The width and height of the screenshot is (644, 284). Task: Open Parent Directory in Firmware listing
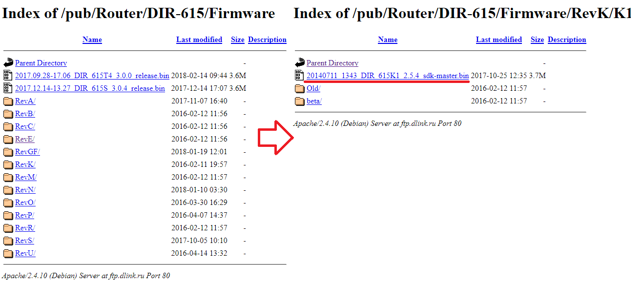(x=41, y=63)
